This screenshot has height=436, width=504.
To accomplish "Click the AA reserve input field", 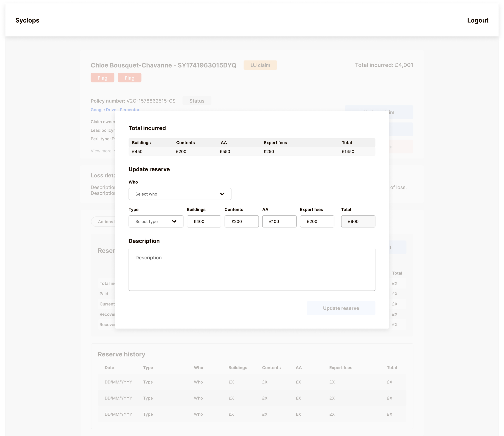I will coord(279,221).
